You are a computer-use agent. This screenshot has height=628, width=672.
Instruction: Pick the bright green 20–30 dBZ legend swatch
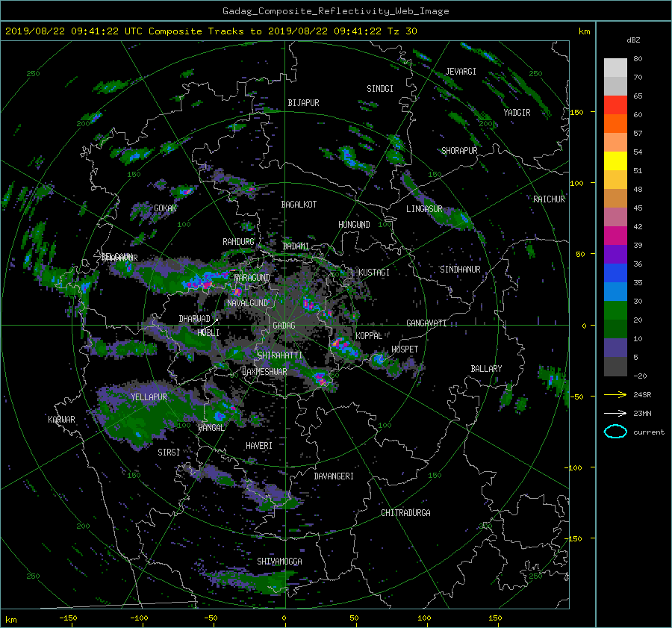[615, 310]
